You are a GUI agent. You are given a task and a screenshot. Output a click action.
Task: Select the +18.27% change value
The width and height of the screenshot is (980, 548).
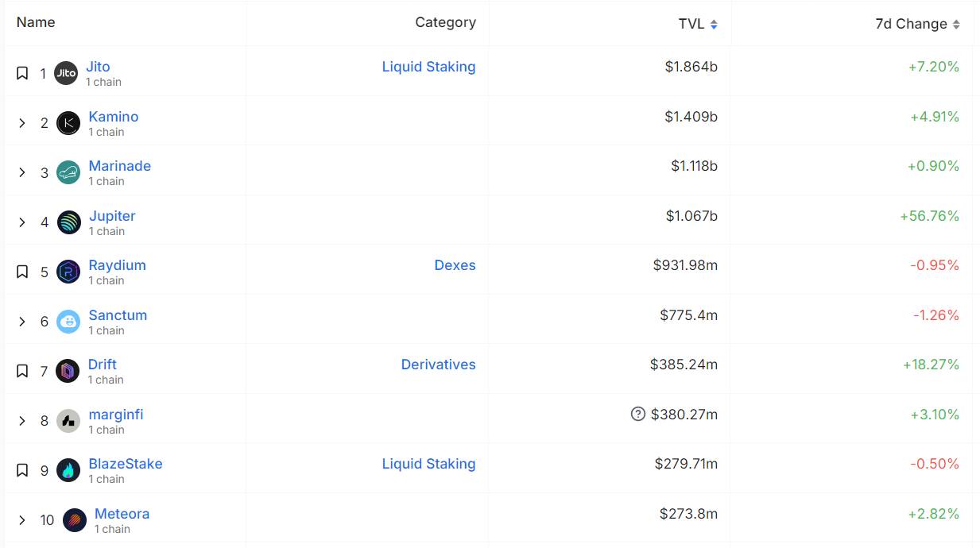tap(932, 365)
